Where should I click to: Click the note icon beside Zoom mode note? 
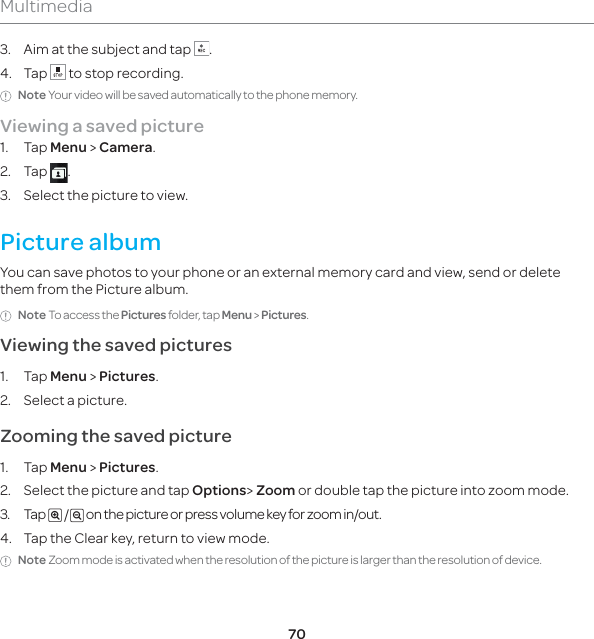click(6, 561)
